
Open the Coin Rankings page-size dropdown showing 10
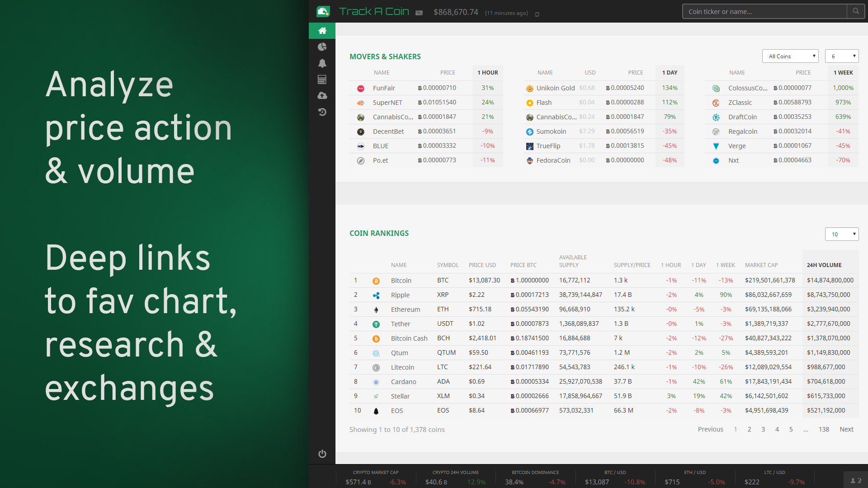(841, 234)
